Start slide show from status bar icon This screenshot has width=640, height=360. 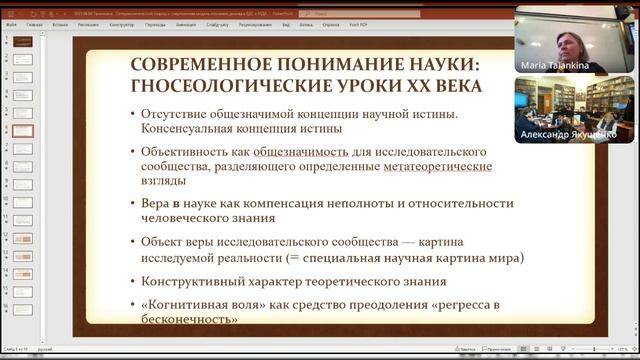(563, 349)
